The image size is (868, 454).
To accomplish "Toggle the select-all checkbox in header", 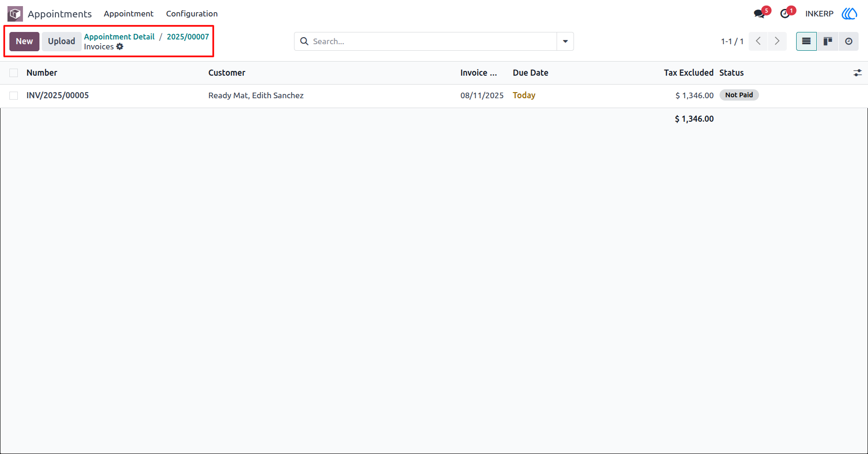I will [x=14, y=73].
